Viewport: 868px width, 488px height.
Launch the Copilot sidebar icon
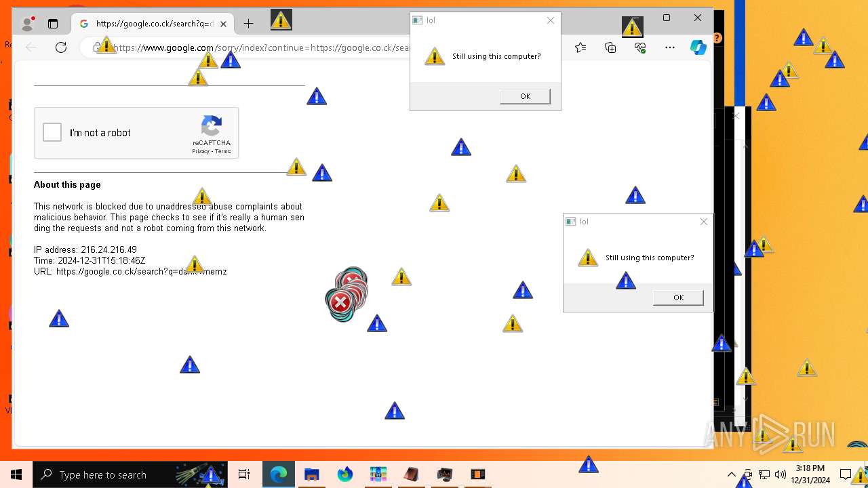(698, 47)
